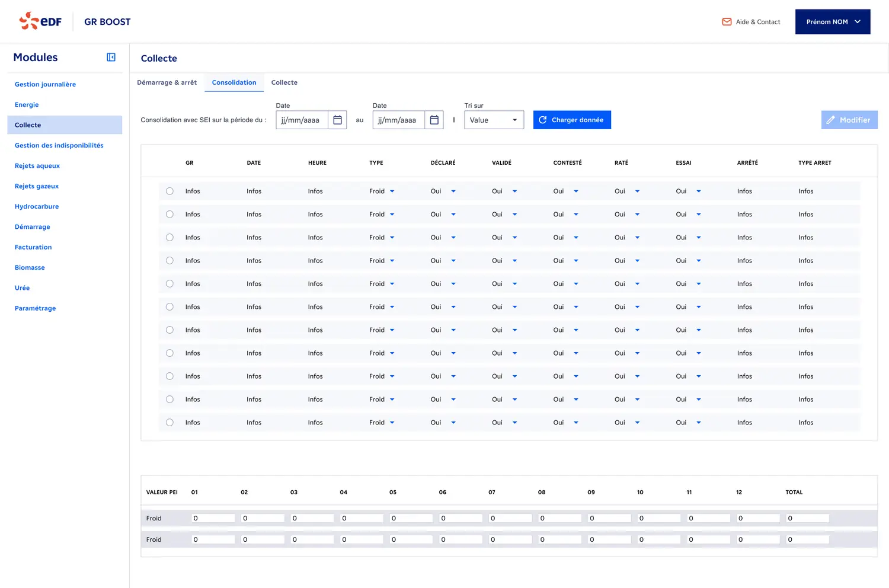Open the Hydrocarbure module
Viewport: 889px width, 588px height.
click(37, 206)
